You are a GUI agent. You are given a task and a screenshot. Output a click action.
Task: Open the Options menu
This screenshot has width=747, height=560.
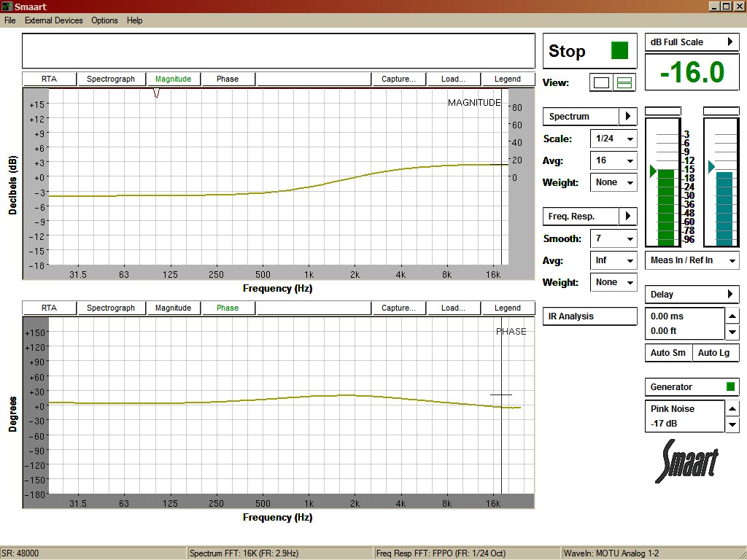(104, 20)
